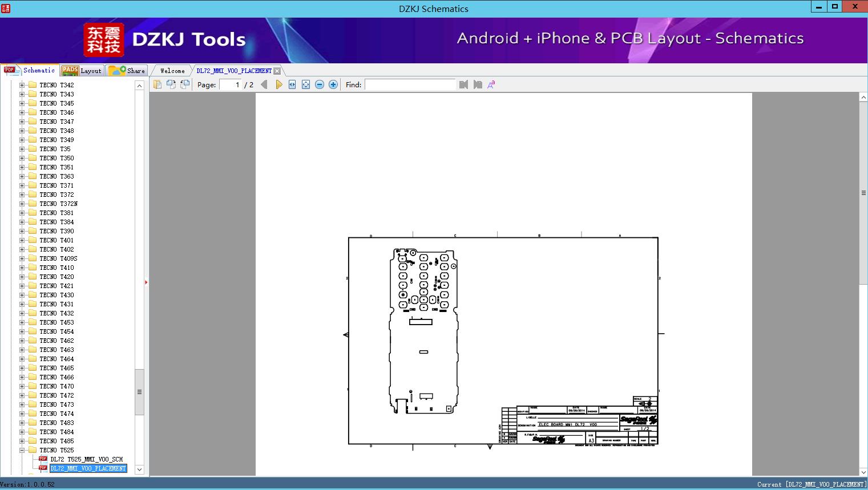Click the PDF icon of DL72_T525_MMI_V00_SCH

pyautogui.click(x=43, y=459)
